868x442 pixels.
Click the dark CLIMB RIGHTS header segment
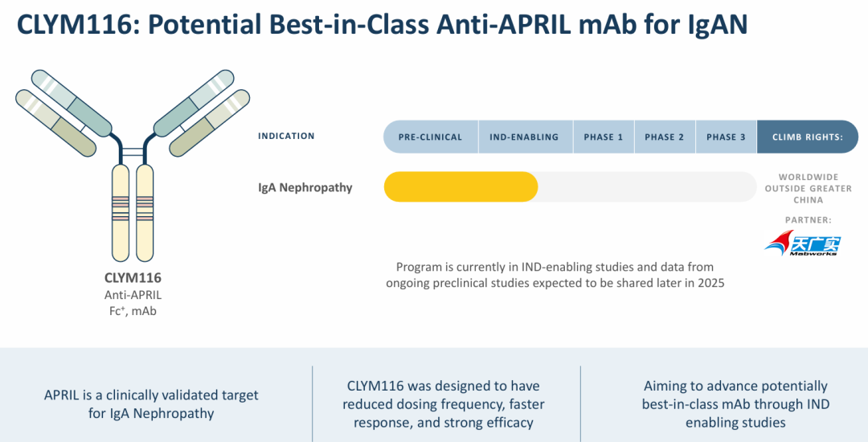point(807,137)
